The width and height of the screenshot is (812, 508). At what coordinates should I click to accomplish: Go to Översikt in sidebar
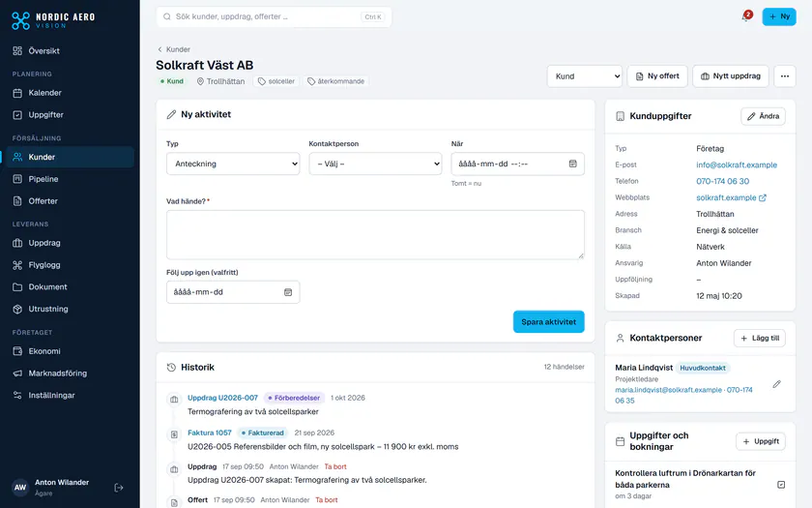tap(68, 50)
